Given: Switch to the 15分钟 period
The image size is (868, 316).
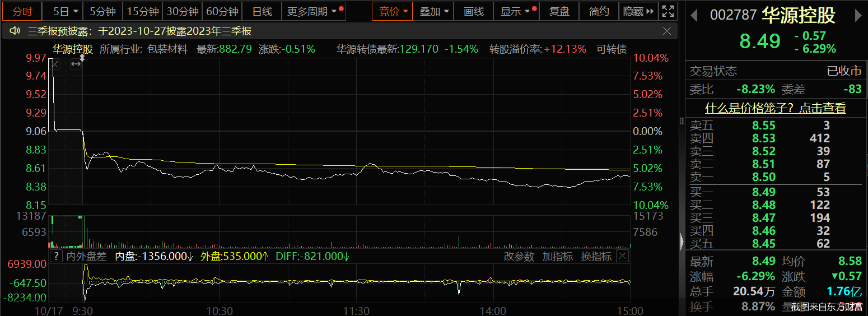Looking at the screenshot, I should [143, 11].
